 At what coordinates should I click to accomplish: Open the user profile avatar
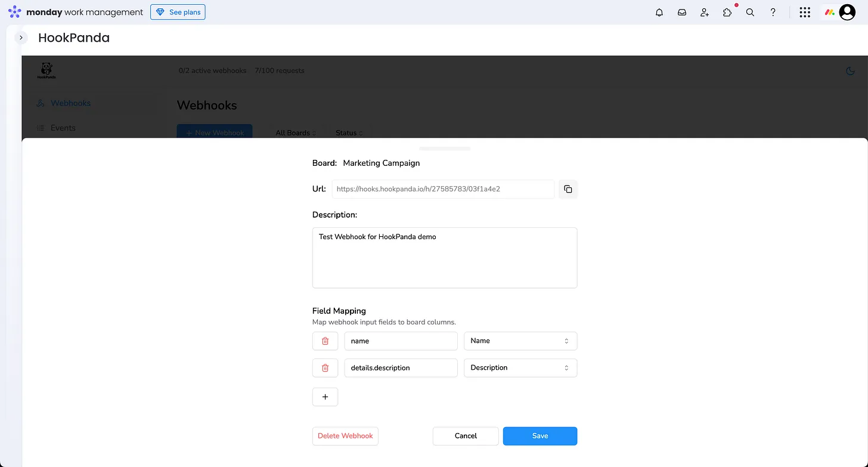click(x=847, y=13)
